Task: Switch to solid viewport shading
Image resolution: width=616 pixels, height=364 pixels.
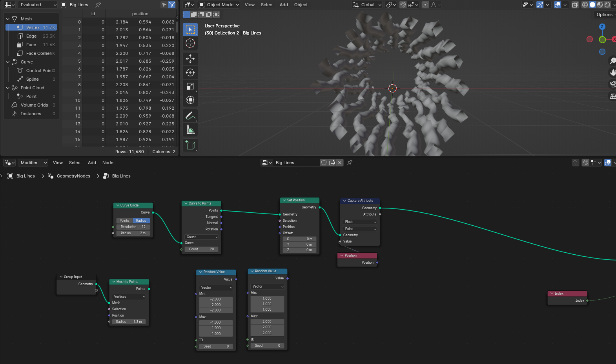Action: (x=592, y=5)
